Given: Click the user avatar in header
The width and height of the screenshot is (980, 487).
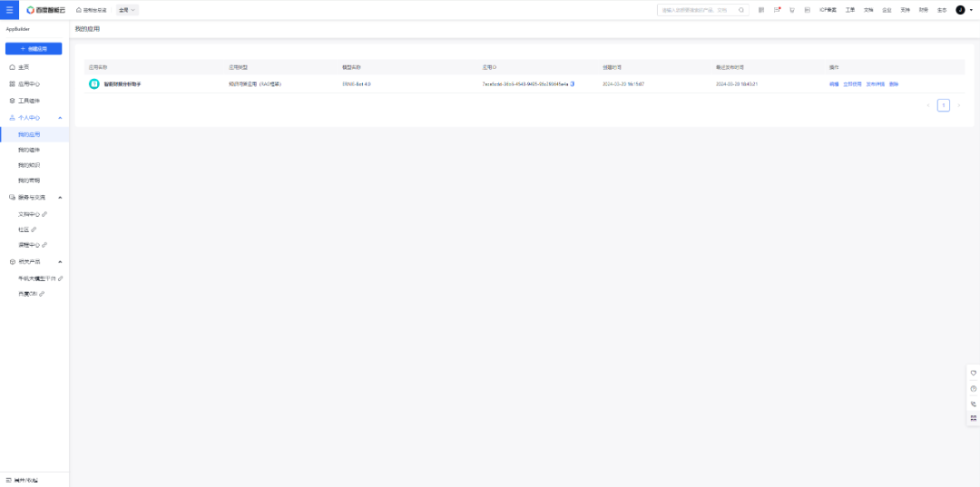Looking at the screenshot, I should pyautogui.click(x=960, y=10).
